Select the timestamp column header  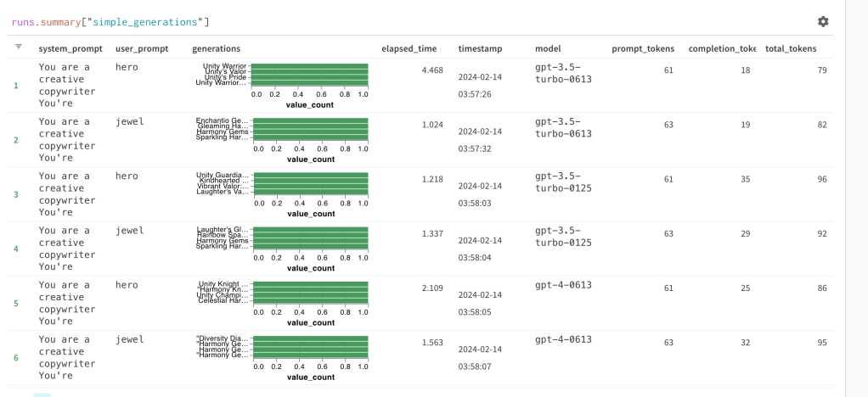482,48
